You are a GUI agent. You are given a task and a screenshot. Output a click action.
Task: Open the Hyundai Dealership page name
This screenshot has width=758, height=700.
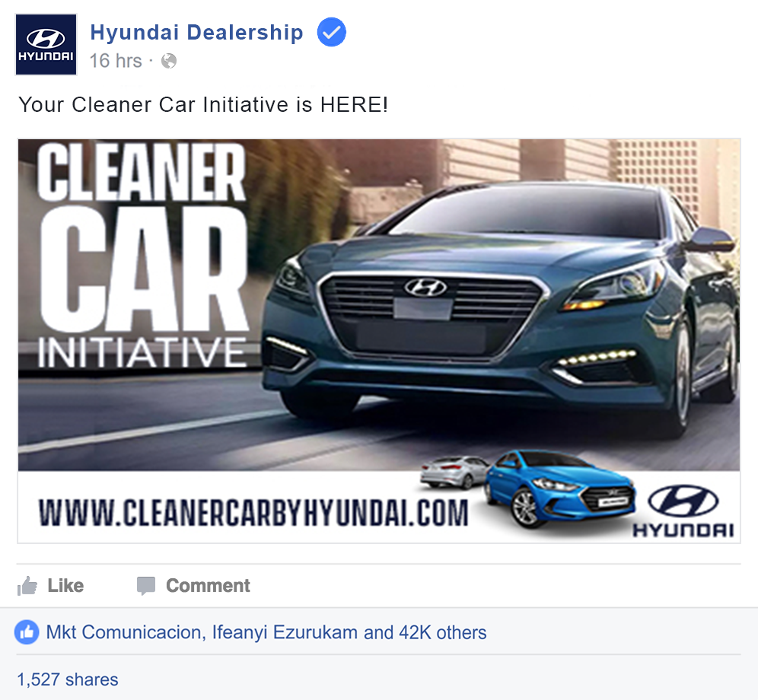pos(197,33)
